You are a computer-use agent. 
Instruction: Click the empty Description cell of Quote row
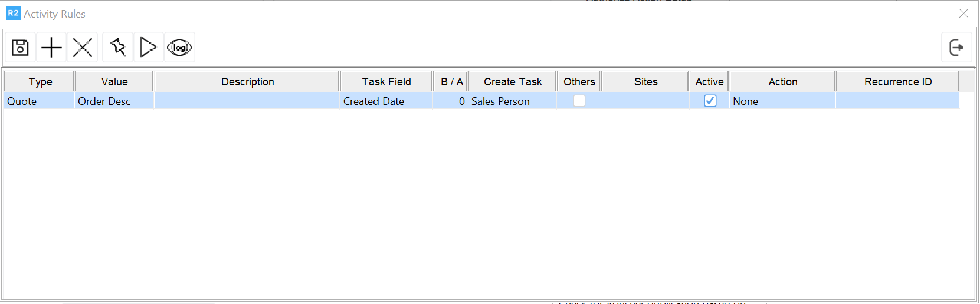pos(247,101)
